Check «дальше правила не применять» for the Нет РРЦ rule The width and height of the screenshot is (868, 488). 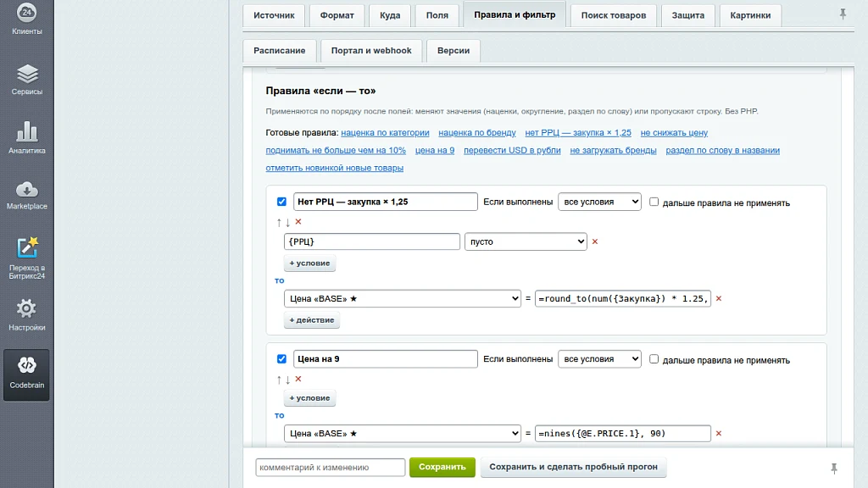[x=654, y=202]
